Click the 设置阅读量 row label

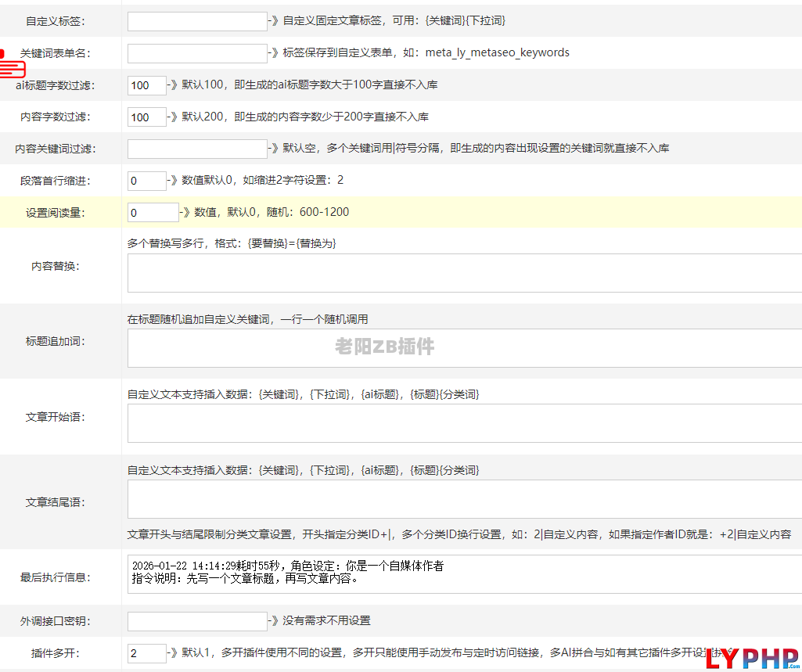click(x=56, y=213)
